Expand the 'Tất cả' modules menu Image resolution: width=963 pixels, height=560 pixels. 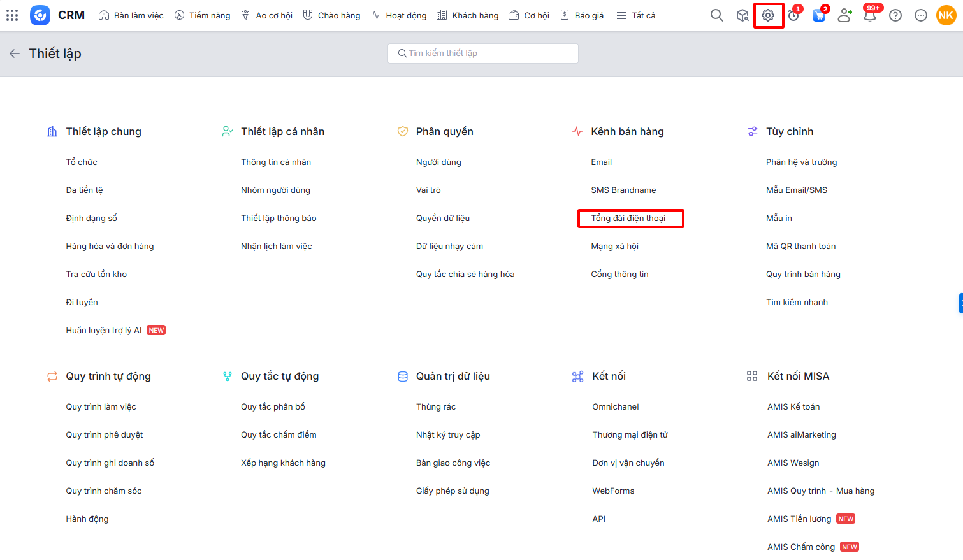pyautogui.click(x=636, y=15)
